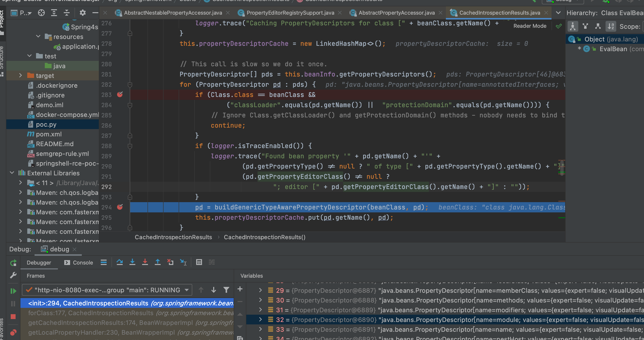
Task: Resume program execution
Action: tap(13, 291)
